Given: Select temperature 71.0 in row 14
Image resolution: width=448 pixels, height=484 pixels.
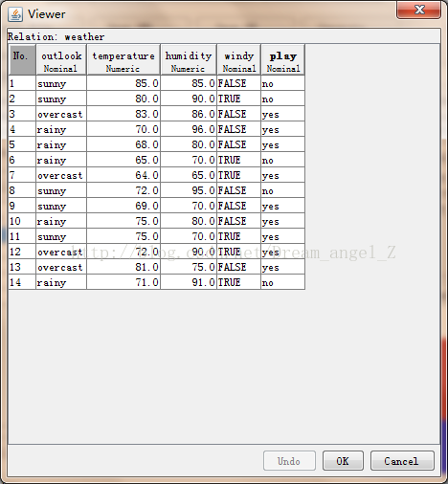Looking at the screenshot, I should 123,282.
